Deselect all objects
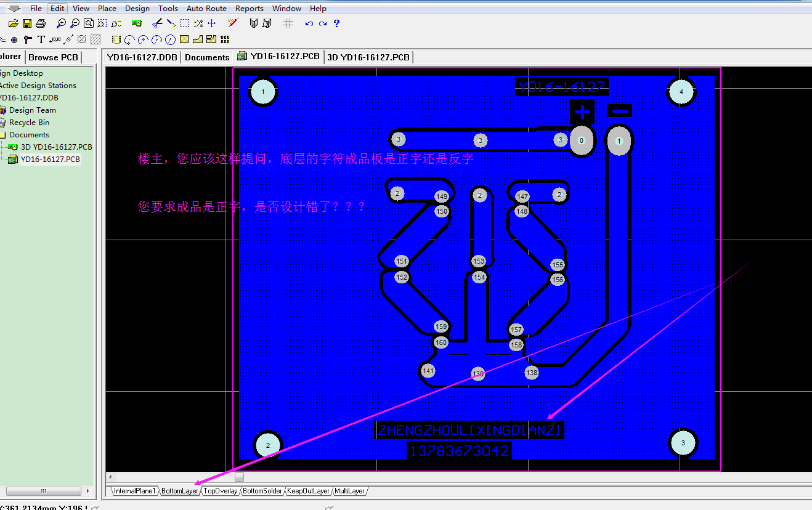Viewport: 812px width, 510px height. coord(198,23)
